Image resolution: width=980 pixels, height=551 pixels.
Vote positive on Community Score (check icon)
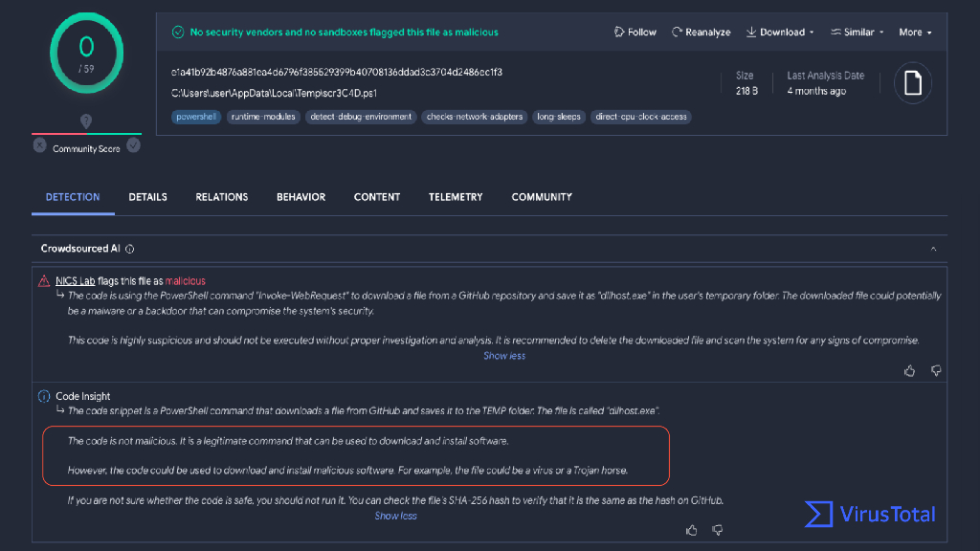coord(134,145)
